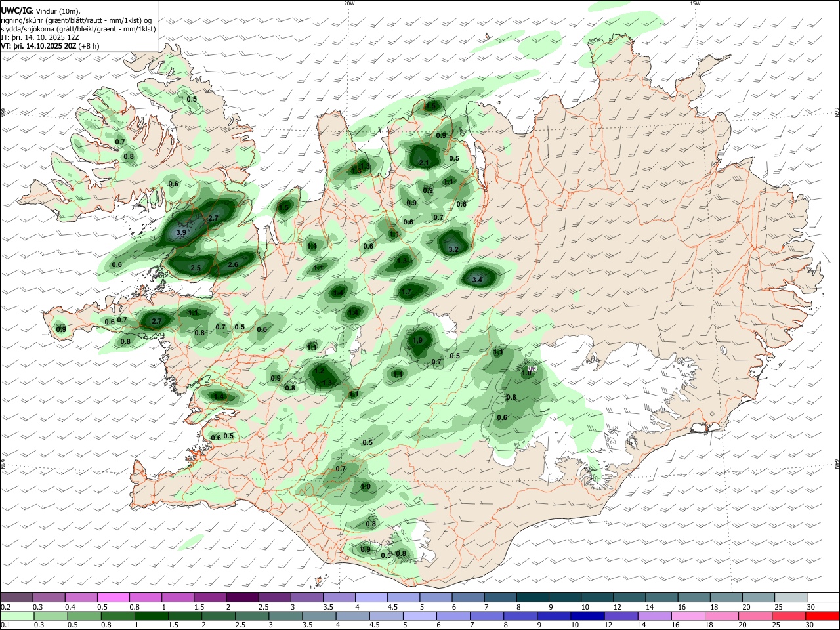Click the 15W longitude label at top
This screenshot has height=630, width=840.
coord(695,3)
